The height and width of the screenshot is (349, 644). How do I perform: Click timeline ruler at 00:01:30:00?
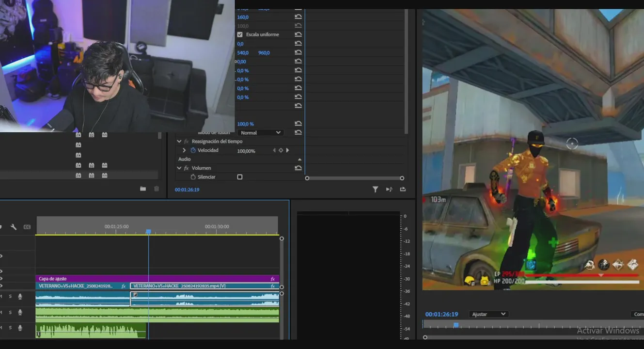(217, 227)
